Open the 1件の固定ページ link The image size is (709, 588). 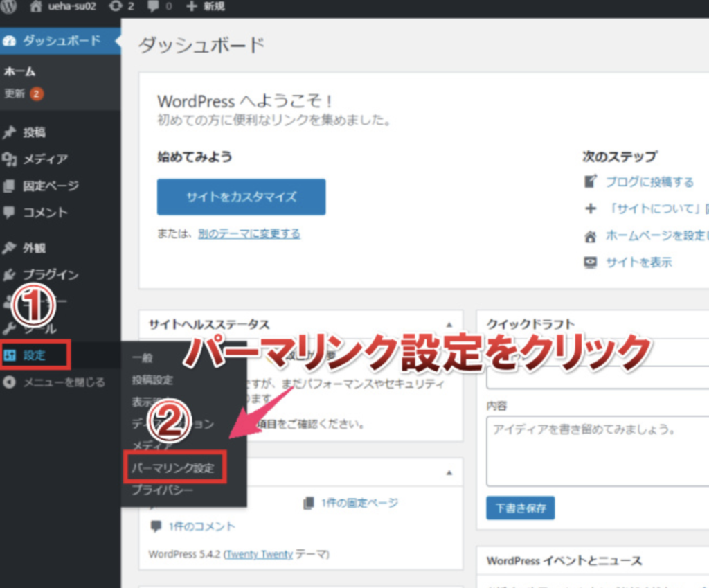pyautogui.click(x=359, y=503)
